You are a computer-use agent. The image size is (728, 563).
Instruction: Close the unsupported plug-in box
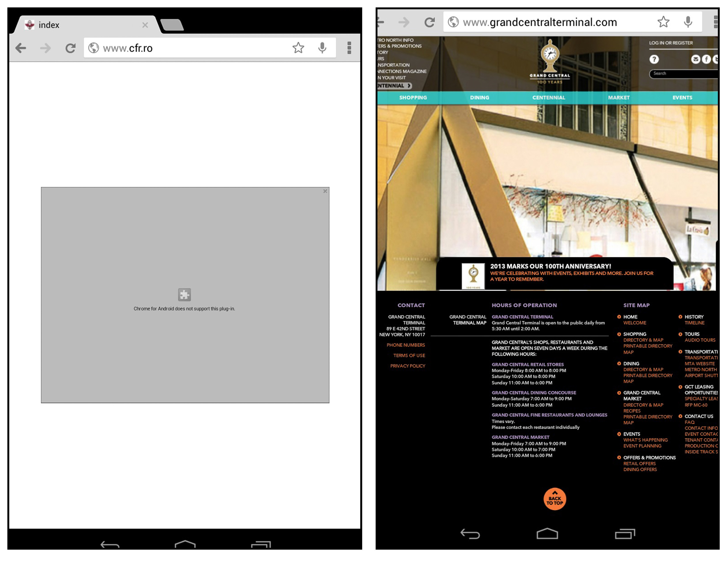click(325, 191)
